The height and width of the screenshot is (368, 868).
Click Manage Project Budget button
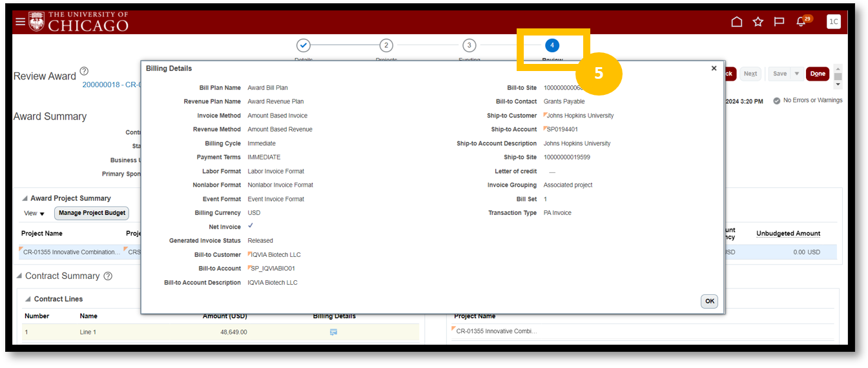(x=91, y=213)
